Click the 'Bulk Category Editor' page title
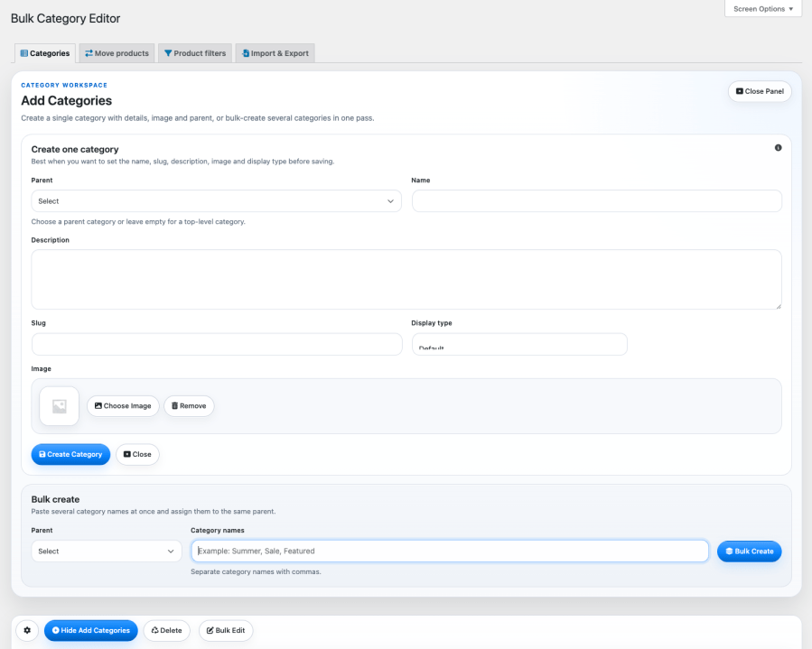The image size is (812, 649). pyautogui.click(x=65, y=19)
